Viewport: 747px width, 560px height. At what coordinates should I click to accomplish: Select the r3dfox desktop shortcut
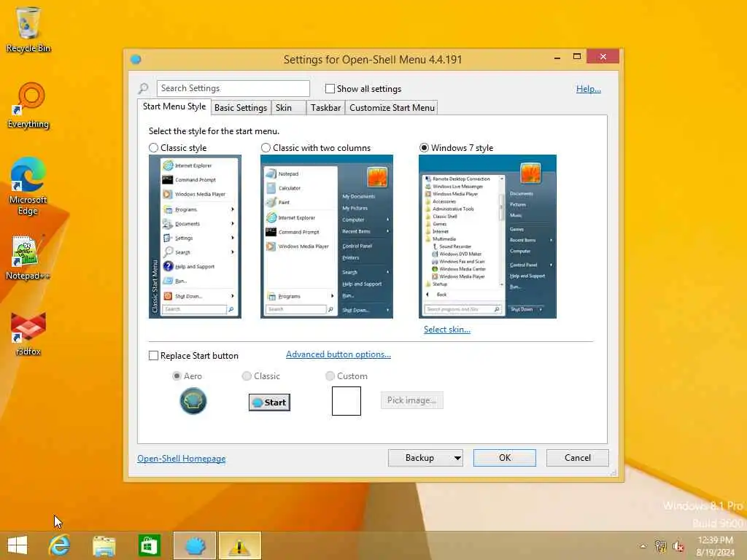[x=28, y=334]
